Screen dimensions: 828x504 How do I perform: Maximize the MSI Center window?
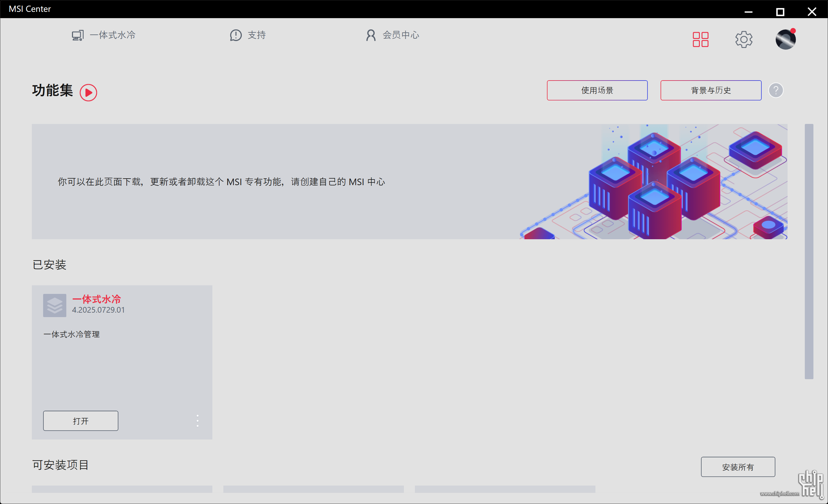pyautogui.click(x=780, y=12)
